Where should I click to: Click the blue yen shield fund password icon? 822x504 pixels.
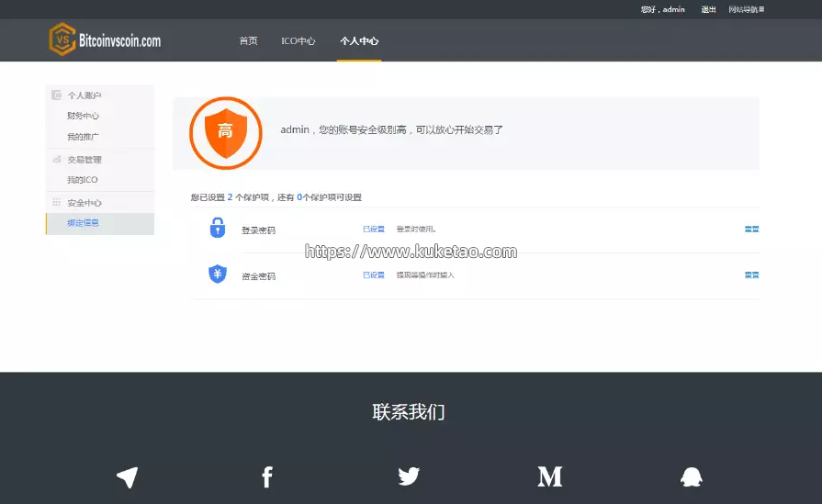(x=218, y=274)
